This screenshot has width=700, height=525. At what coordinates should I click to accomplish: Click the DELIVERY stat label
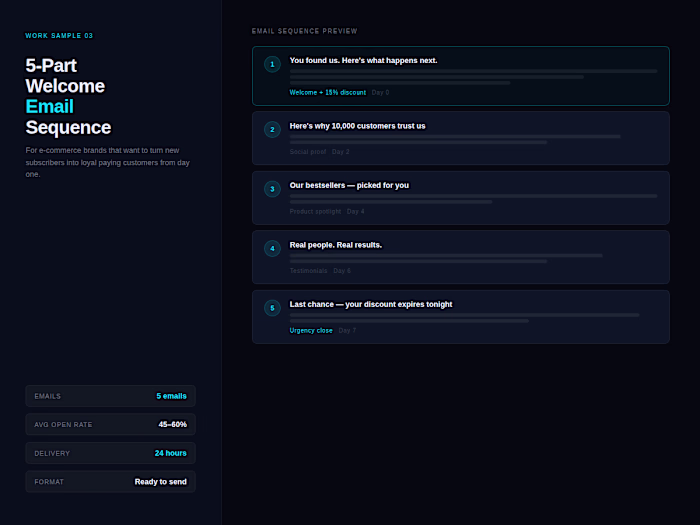(52, 453)
